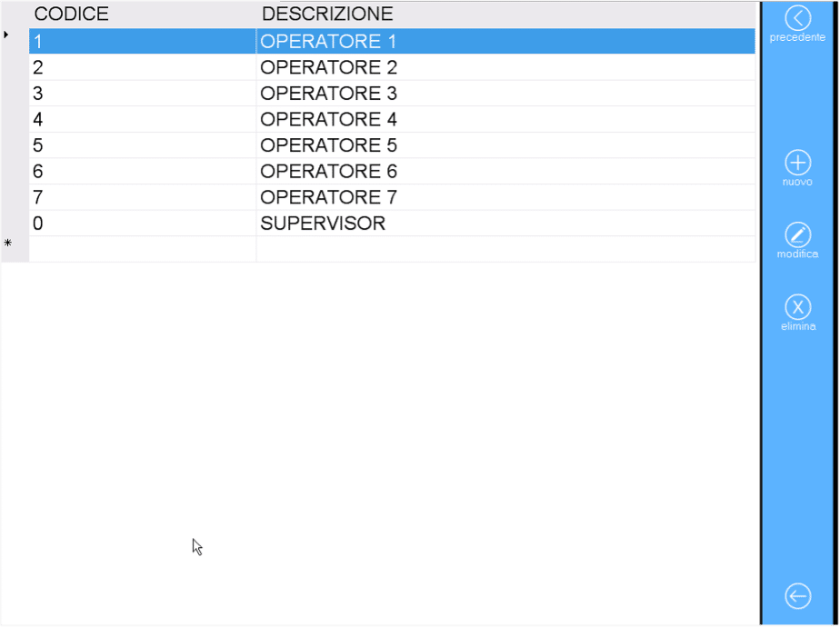
Task: Select the OPERATORE 1 description cell
Action: coord(505,41)
